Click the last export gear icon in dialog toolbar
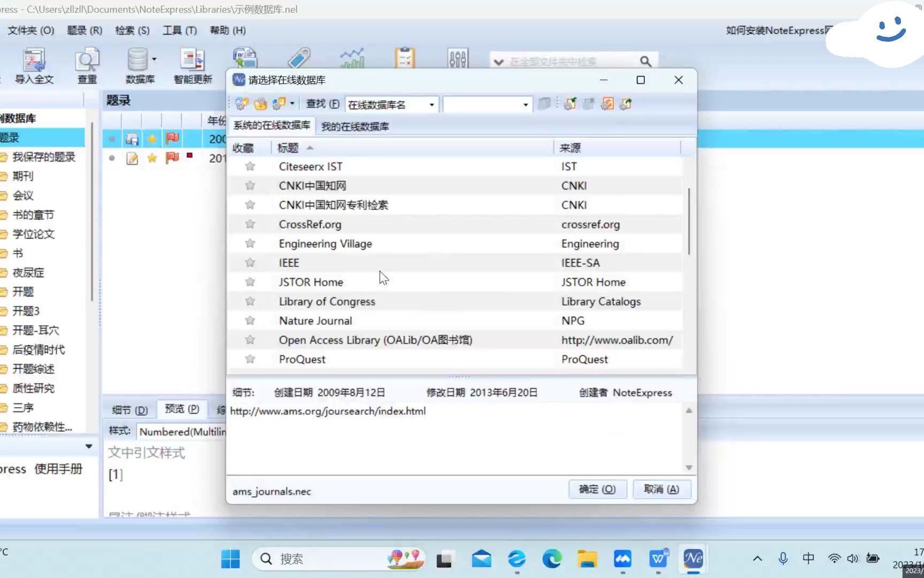 tap(626, 104)
